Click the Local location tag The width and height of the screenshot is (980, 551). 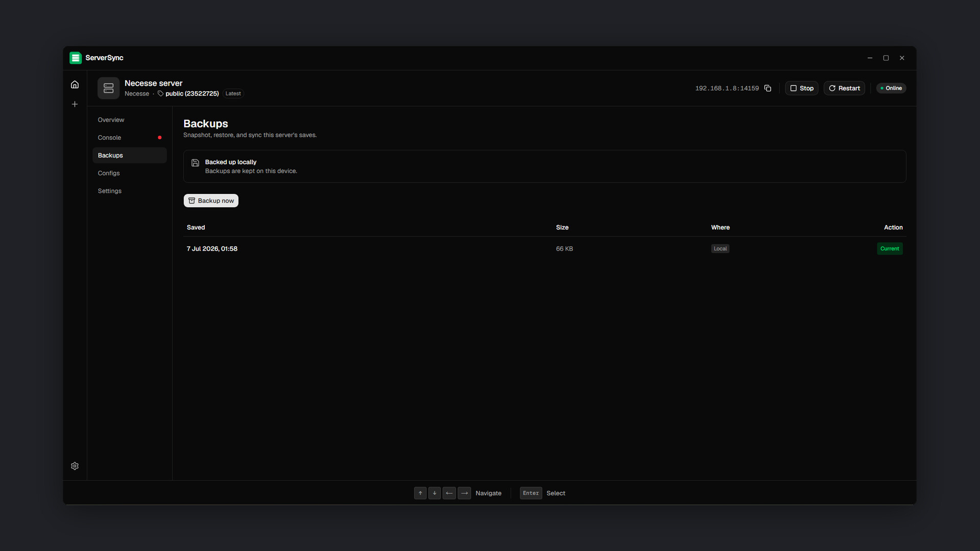click(720, 248)
